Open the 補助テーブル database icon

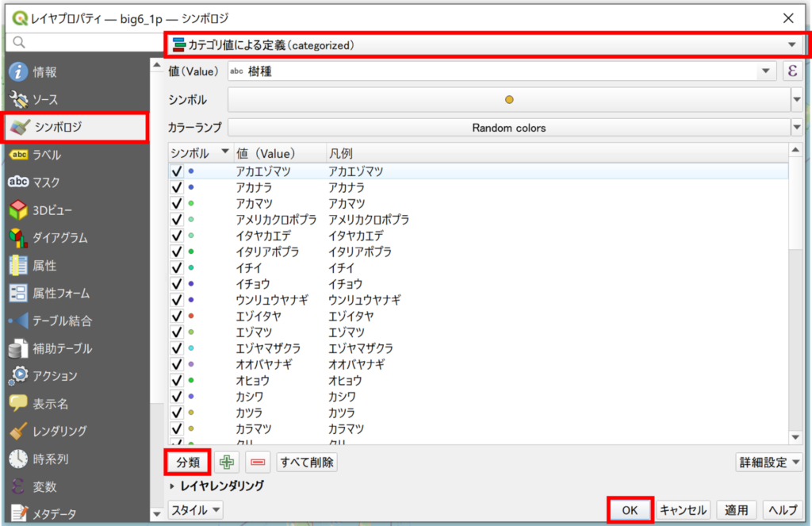pyautogui.click(x=18, y=348)
